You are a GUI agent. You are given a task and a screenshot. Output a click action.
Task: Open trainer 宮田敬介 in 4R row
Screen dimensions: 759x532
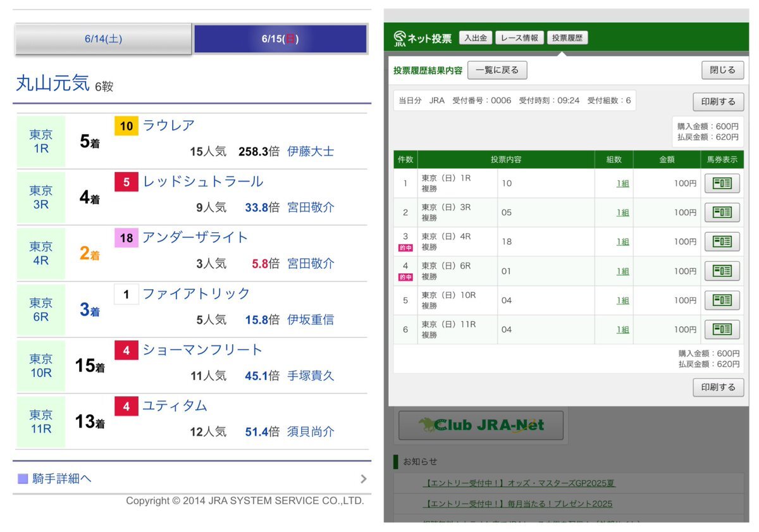(311, 264)
